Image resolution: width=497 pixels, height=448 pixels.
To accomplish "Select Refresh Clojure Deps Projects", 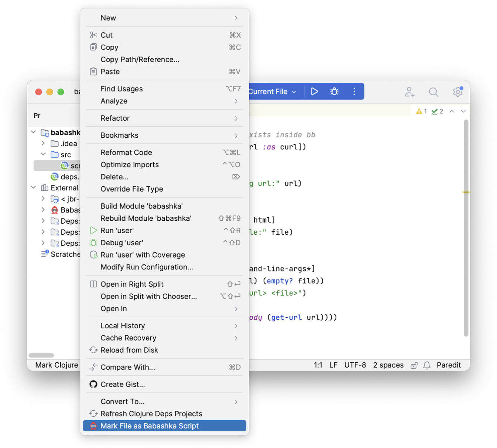I will tap(164, 414).
